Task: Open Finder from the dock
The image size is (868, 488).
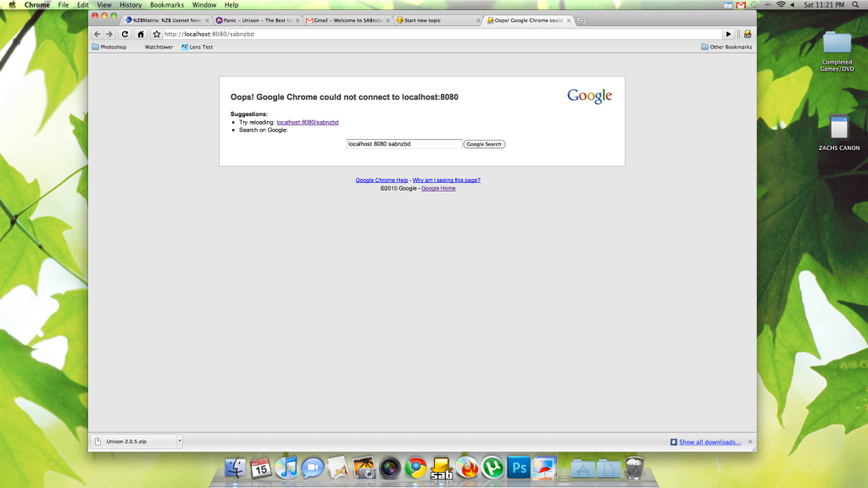Action: click(235, 468)
